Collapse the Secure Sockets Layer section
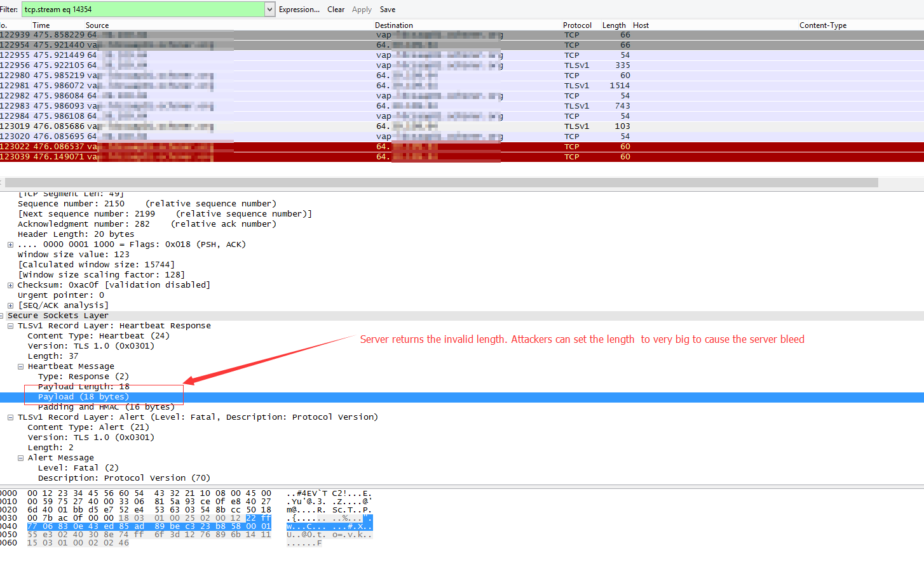The image size is (924, 588). tap(3, 315)
